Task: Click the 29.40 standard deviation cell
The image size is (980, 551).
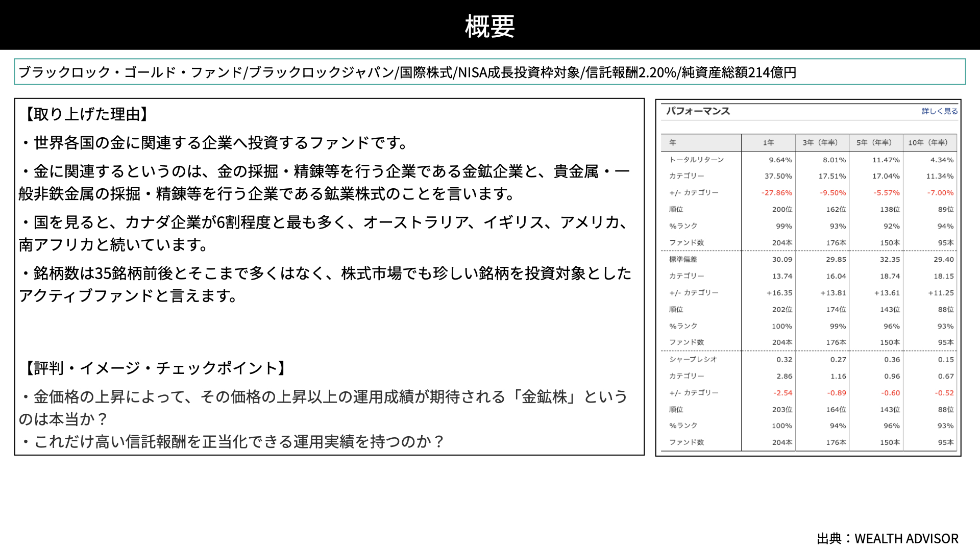Action: click(x=944, y=260)
